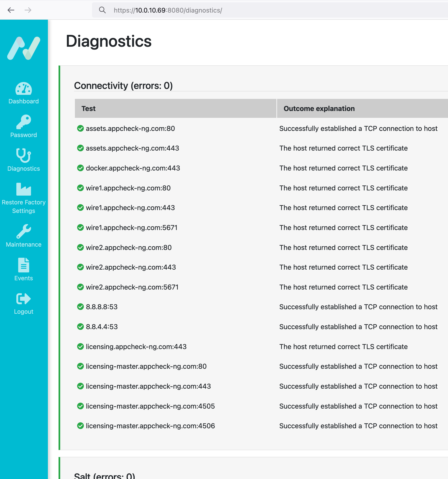Select the Diagnostics menu label

point(24,169)
